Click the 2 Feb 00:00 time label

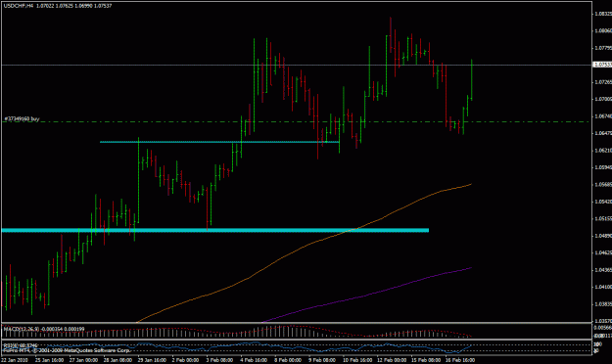[185, 360]
